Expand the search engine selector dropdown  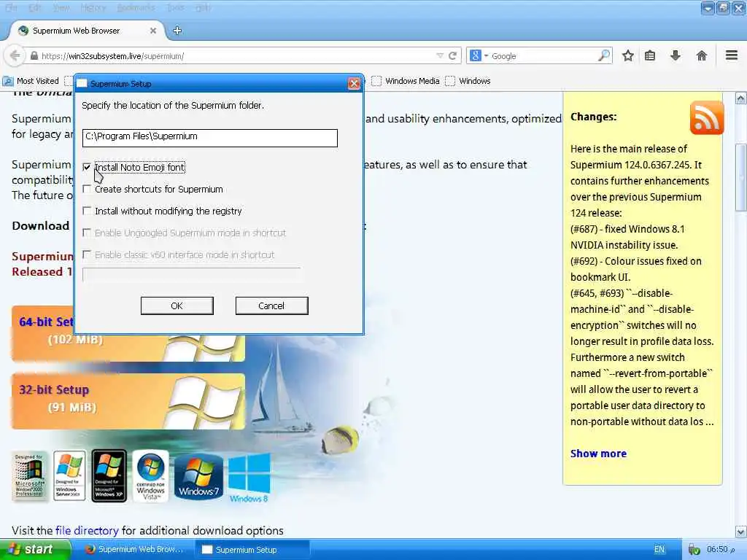486,55
